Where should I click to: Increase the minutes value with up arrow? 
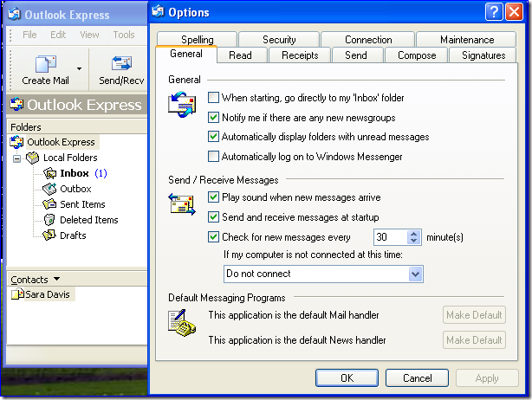coord(413,234)
